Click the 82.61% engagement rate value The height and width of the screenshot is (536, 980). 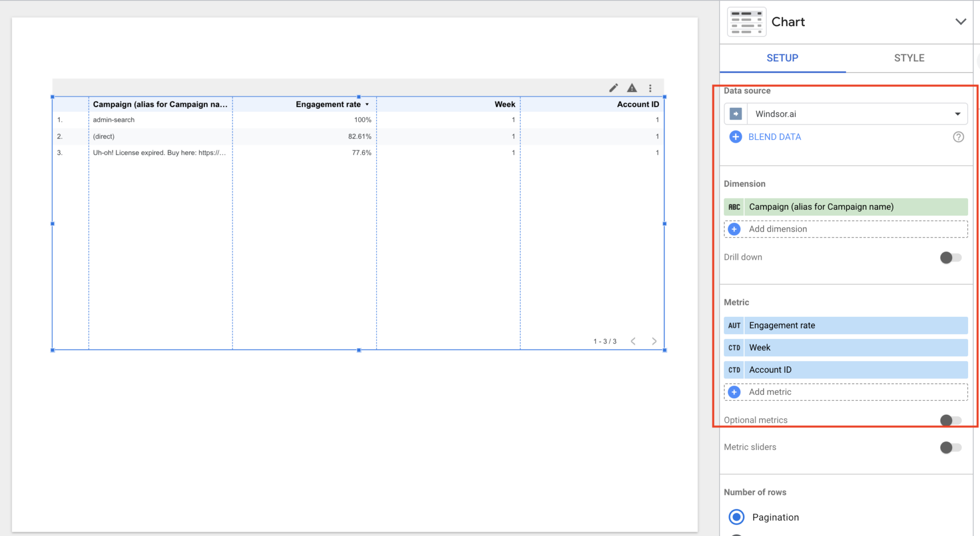click(x=359, y=136)
